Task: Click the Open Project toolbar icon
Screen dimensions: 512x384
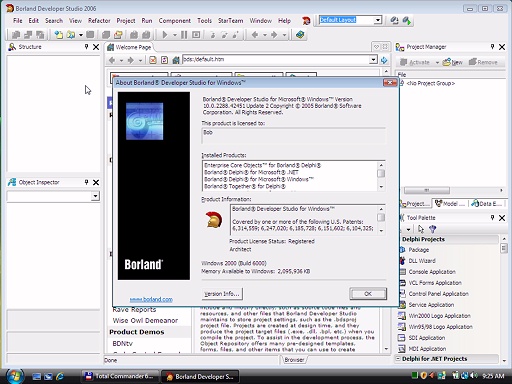Action: click(x=118, y=35)
